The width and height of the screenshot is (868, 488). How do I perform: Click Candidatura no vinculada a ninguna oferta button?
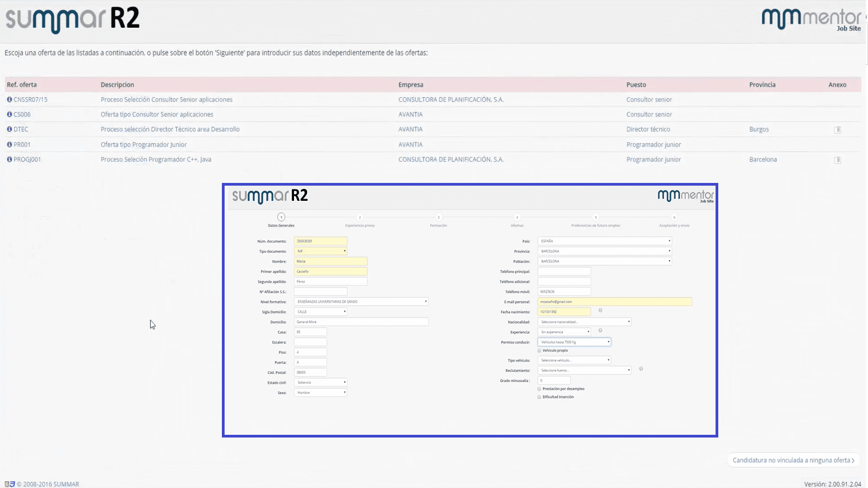click(x=794, y=460)
